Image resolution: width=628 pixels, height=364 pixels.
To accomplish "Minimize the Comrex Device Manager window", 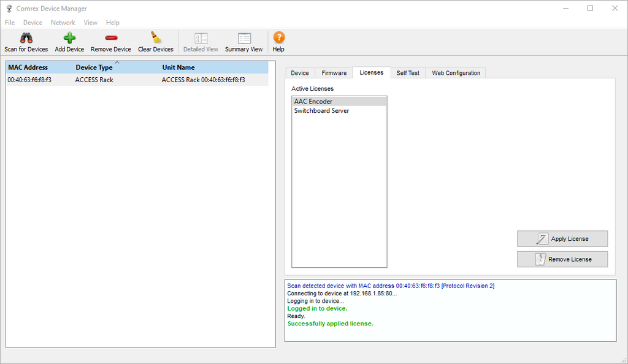I will pyautogui.click(x=565, y=9).
